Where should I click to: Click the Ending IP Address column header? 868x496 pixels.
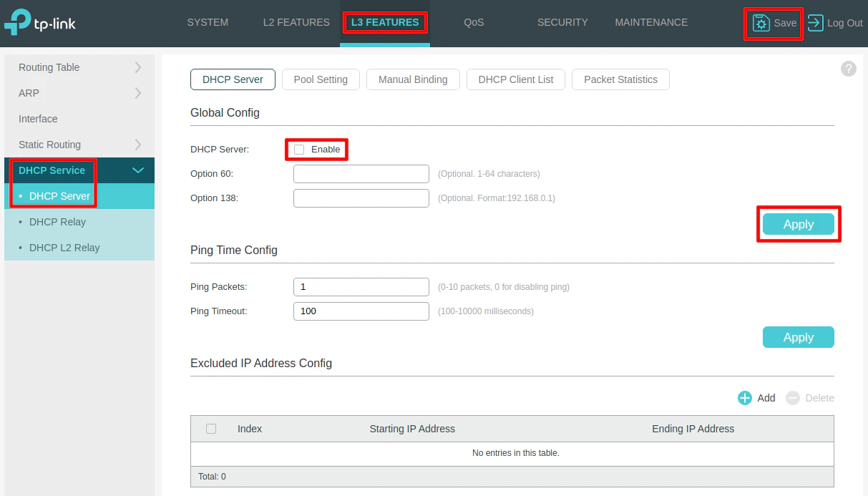(693, 429)
